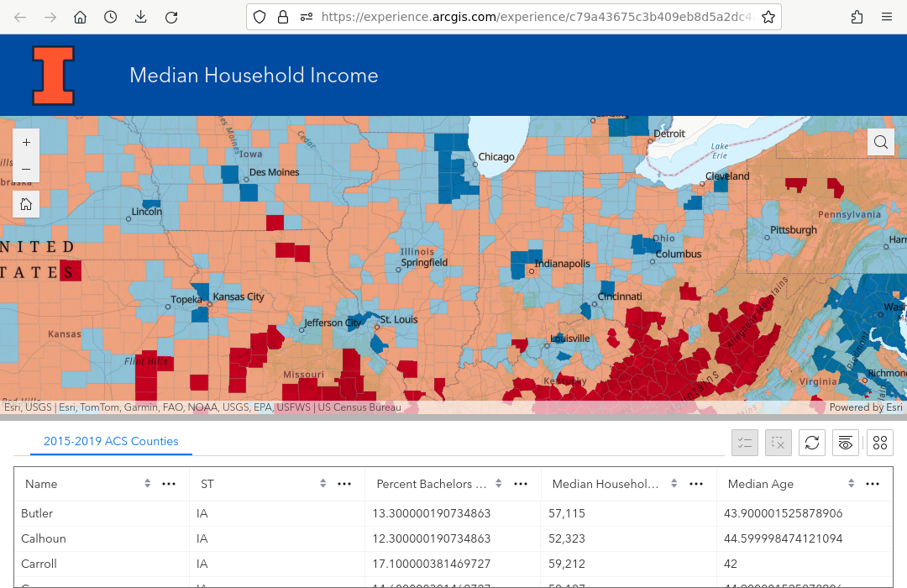Expand Median Age column options menu

[873, 484]
